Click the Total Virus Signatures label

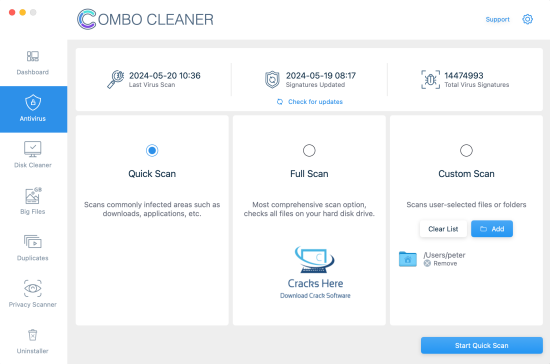477,85
